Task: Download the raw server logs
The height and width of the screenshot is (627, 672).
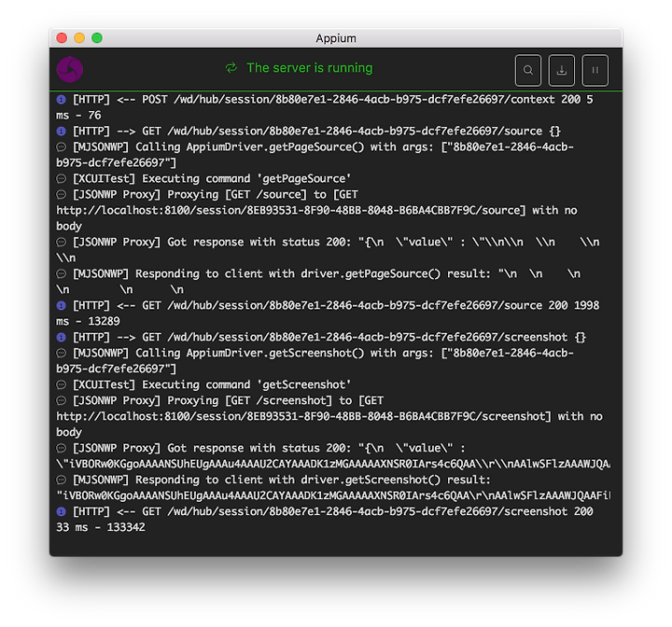Action: pyautogui.click(x=562, y=70)
